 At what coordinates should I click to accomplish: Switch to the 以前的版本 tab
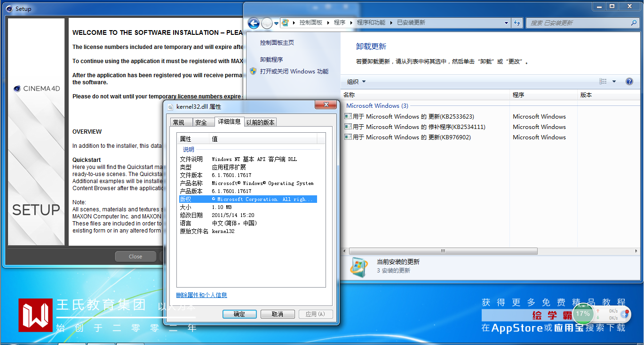click(261, 122)
